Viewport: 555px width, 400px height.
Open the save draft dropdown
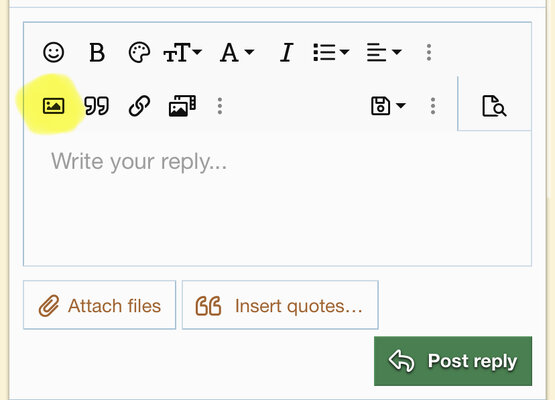[x=388, y=106]
